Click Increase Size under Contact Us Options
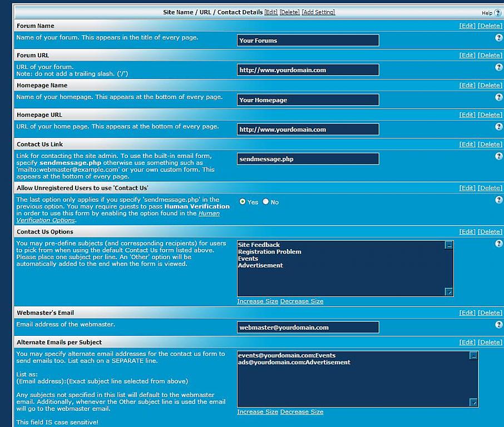Image resolution: width=504 pixels, height=427 pixels. tap(257, 301)
